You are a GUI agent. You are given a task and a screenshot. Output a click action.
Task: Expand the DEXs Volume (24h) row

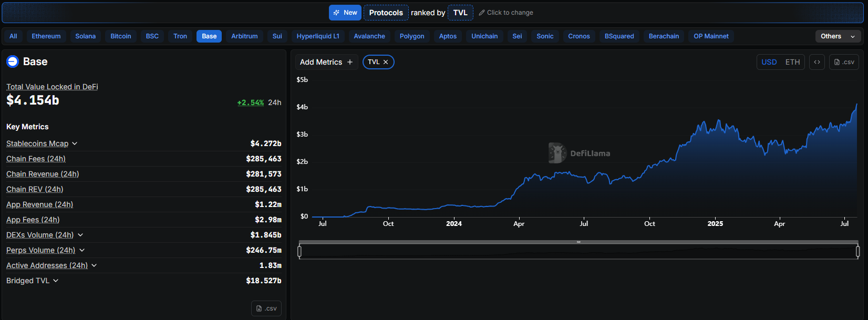(80, 235)
